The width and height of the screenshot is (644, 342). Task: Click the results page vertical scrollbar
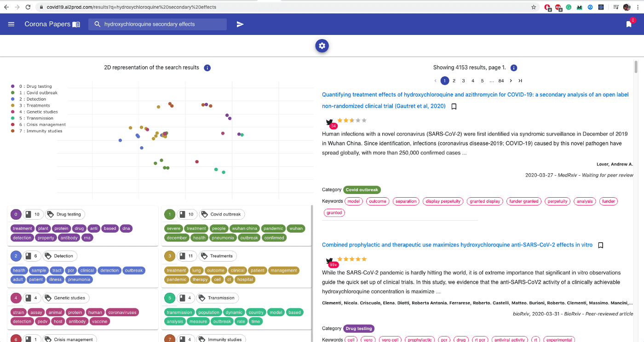[x=636, y=67]
